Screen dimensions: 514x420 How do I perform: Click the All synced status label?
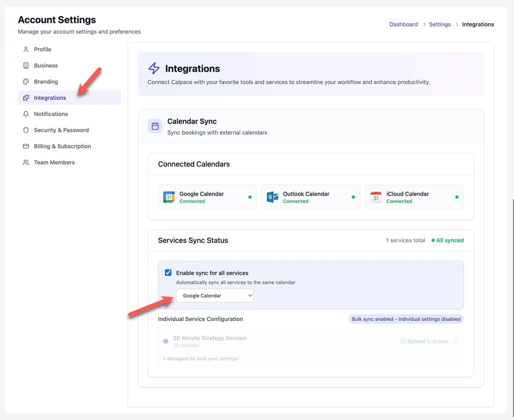coord(447,240)
